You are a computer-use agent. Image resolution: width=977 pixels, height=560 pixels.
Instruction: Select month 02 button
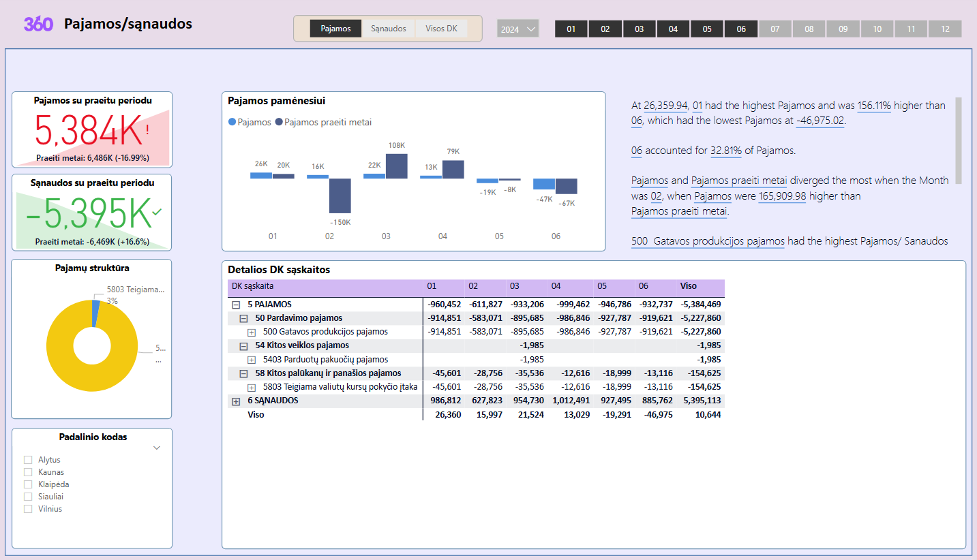605,29
